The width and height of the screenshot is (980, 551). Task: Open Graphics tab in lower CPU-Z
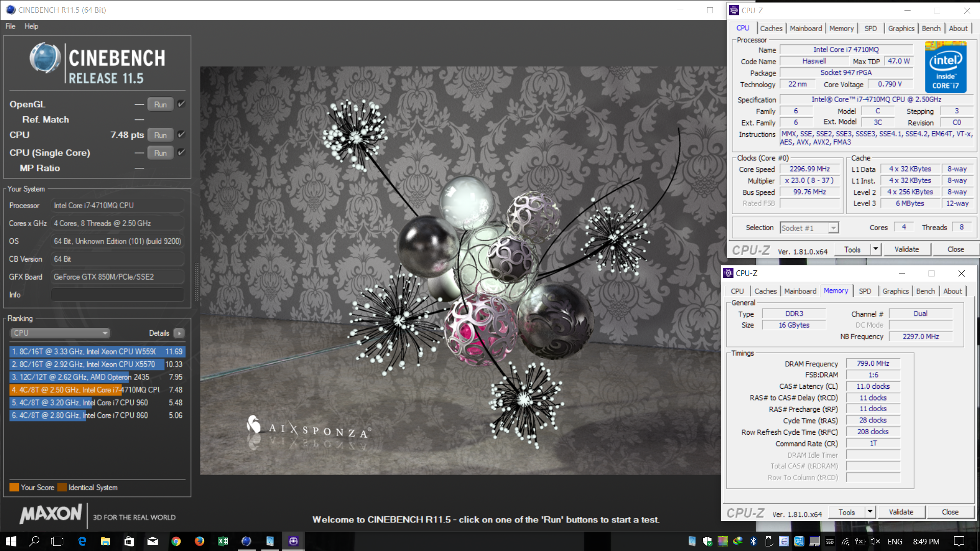[895, 291]
